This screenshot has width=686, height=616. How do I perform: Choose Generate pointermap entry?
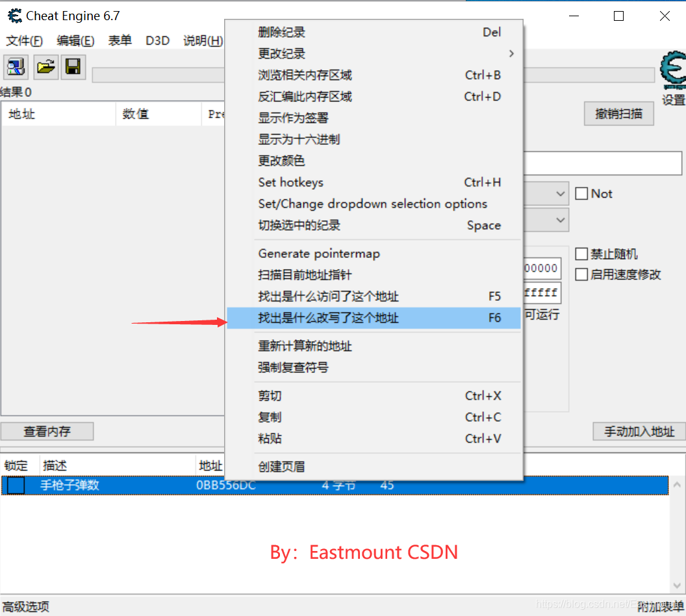click(x=374, y=253)
